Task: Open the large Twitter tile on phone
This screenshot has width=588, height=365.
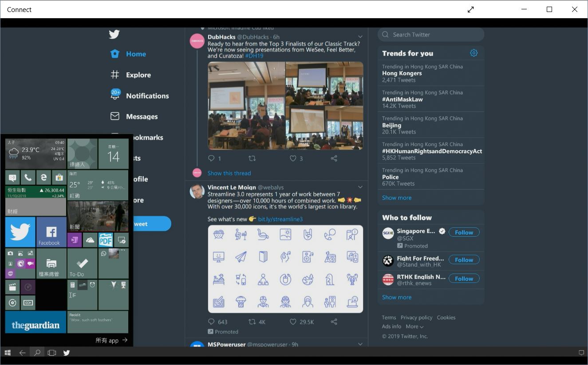Action: (x=20, y=232)
